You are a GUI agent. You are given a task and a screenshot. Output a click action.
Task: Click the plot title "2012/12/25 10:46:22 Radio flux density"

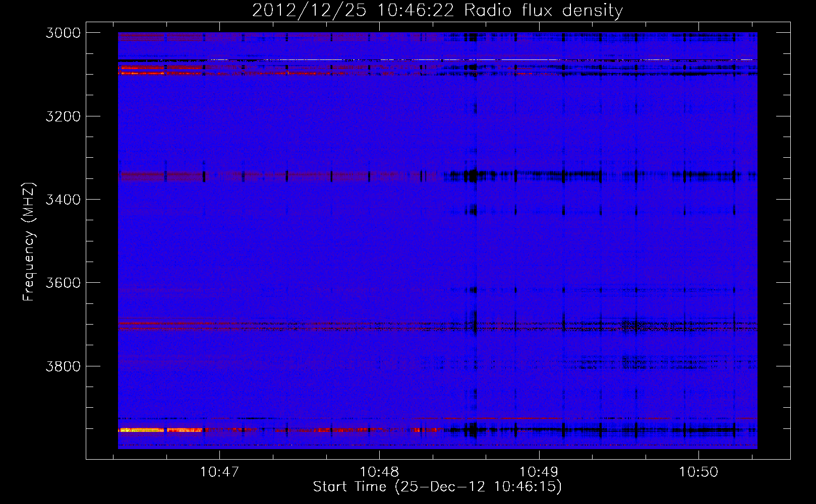click(437, 11)
